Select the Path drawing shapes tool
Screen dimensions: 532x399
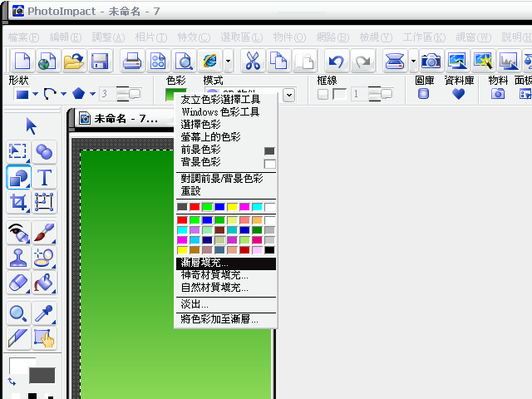point(18,177)
